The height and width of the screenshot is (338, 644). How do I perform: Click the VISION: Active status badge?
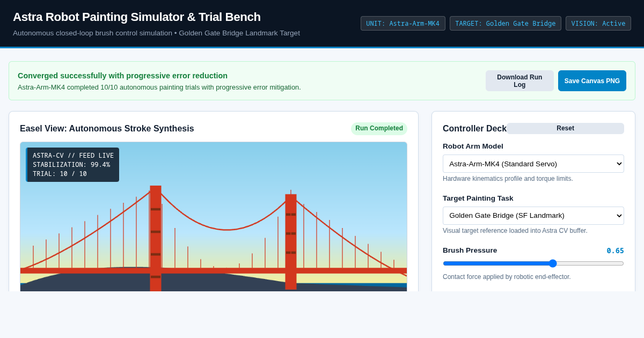click(598, 24)
